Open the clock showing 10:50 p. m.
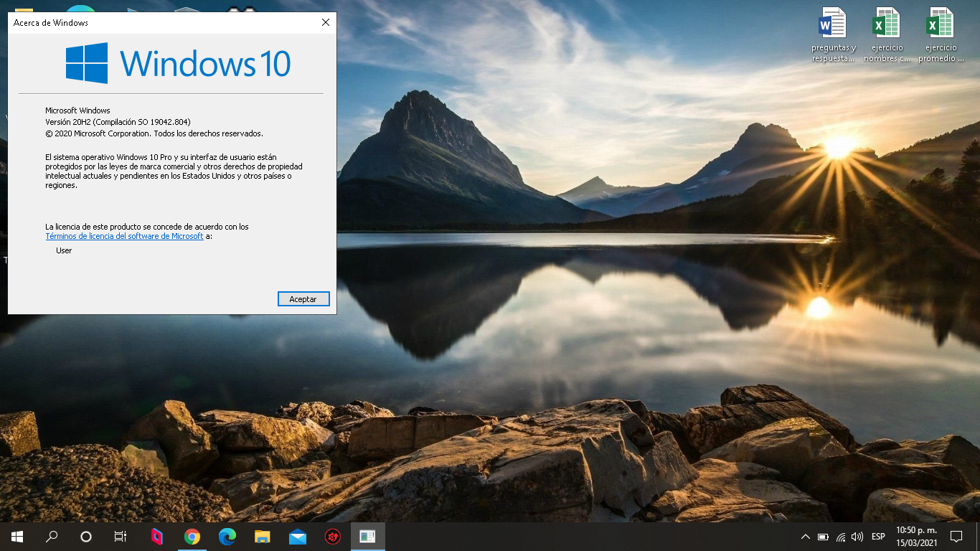The width and height of the screenshot is (980, 551). pyautogui.click(x=916, y=537)
